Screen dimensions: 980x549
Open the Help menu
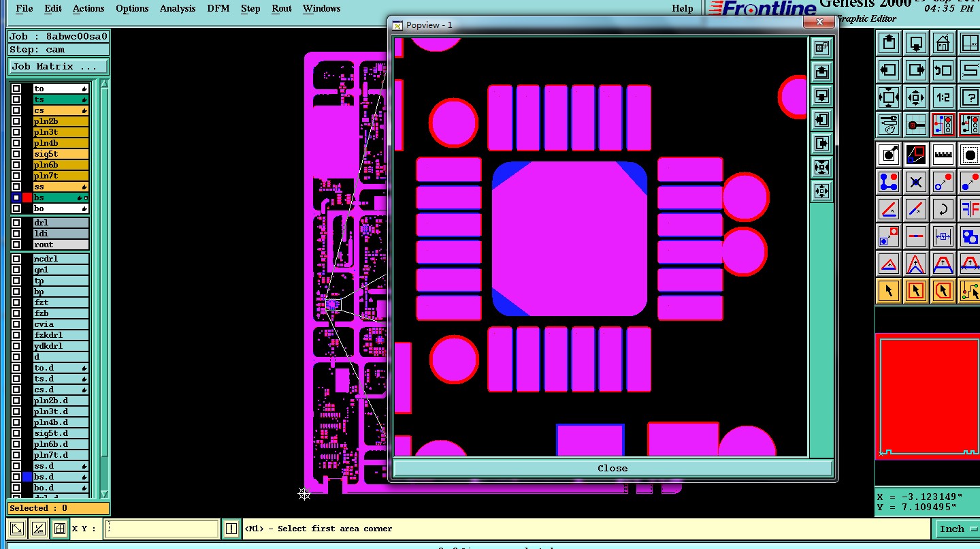coord(682,8)
